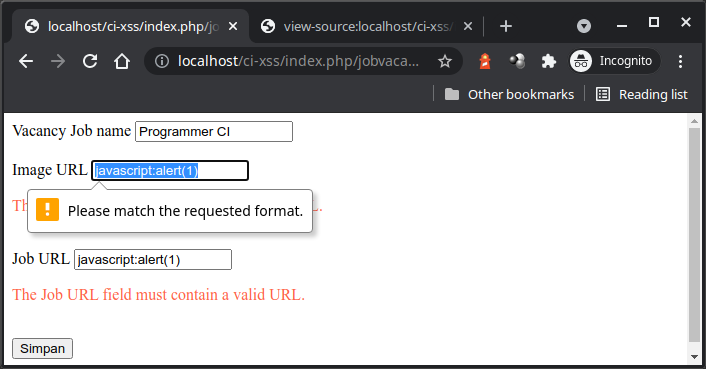The height and width of the screenshot is (369, 706).
Task: Open the home page
Action: [122, 61]
